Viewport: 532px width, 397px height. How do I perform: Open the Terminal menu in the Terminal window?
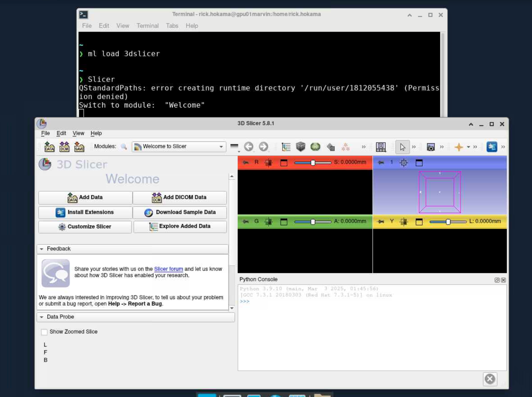point(148,26)
